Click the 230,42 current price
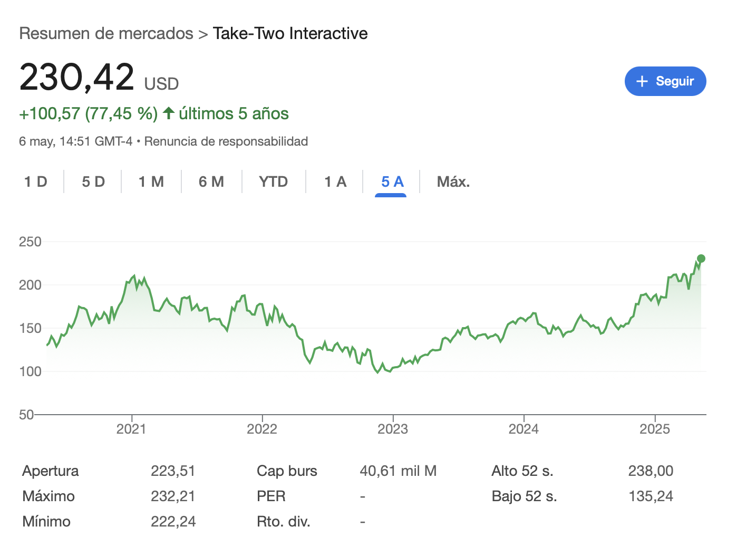The width and height of the screenshot is (756, 536). (77, 78)
